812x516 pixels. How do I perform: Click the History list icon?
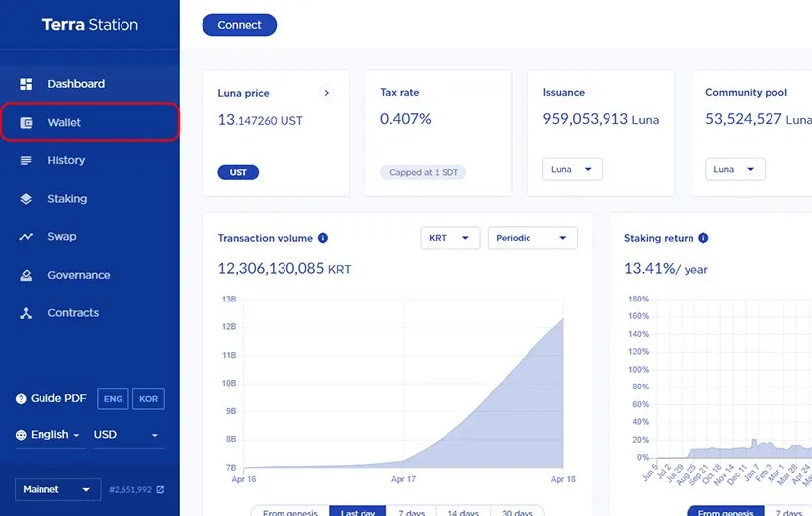(27, 160)
